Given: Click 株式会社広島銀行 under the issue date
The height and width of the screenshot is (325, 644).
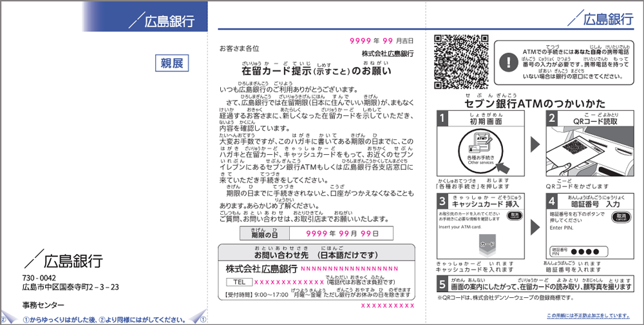Looking at the screenshot, I should click(387, 54).
